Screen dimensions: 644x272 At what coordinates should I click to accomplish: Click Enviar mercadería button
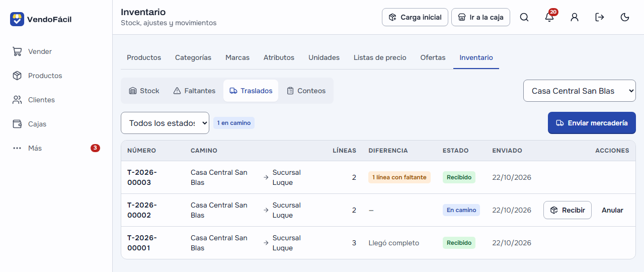[592, 123]
